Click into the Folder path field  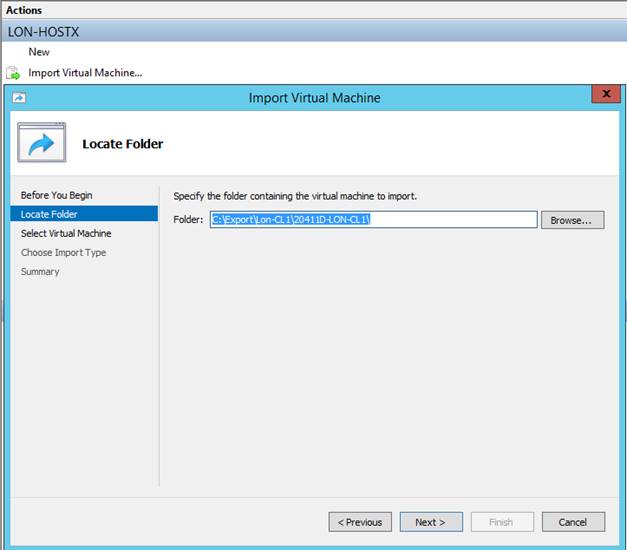[373, 220]
